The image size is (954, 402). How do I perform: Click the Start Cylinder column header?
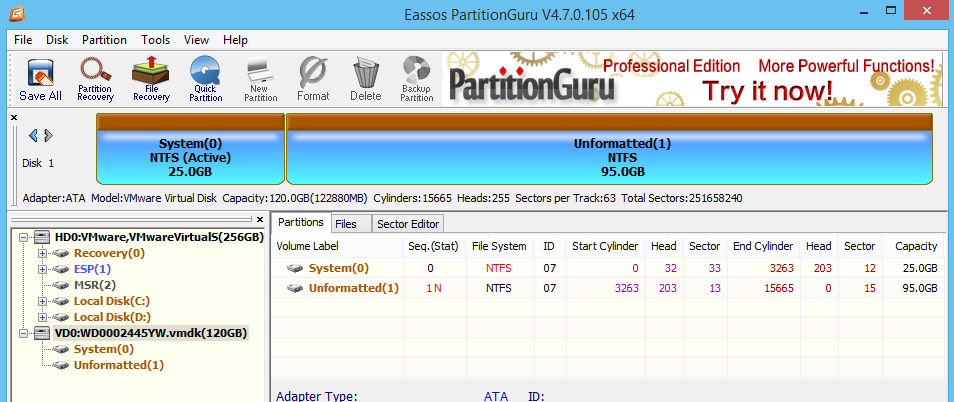(605, 246)
